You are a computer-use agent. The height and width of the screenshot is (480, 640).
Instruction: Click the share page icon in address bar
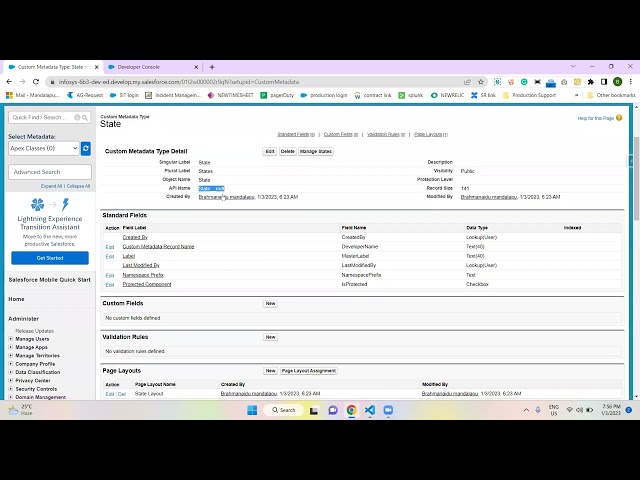[x=467, y=82]
